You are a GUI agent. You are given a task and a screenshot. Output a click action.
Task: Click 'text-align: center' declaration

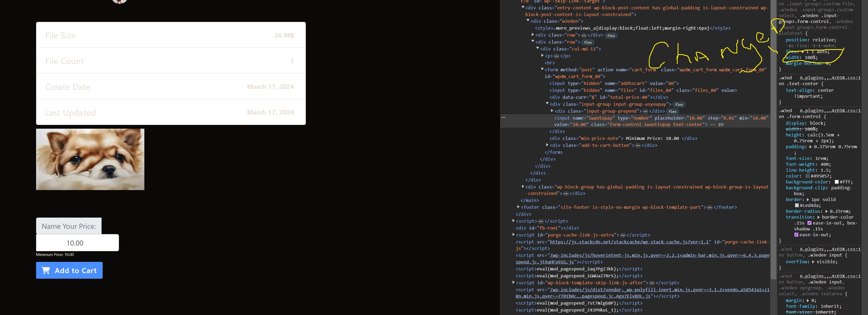(810, 93)
